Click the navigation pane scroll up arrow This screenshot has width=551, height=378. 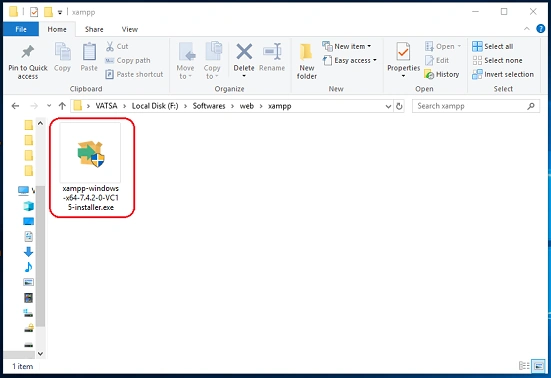point(40,123)
